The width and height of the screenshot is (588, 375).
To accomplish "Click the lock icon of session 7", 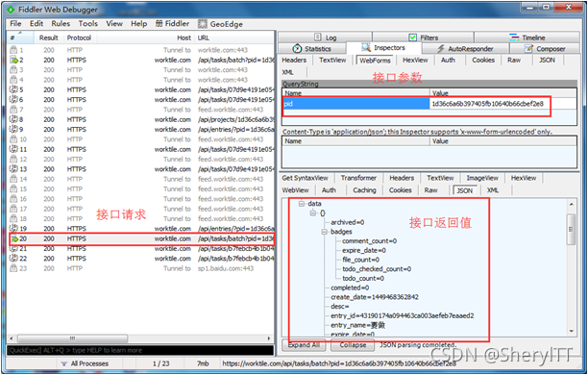I will coord(13,110).
